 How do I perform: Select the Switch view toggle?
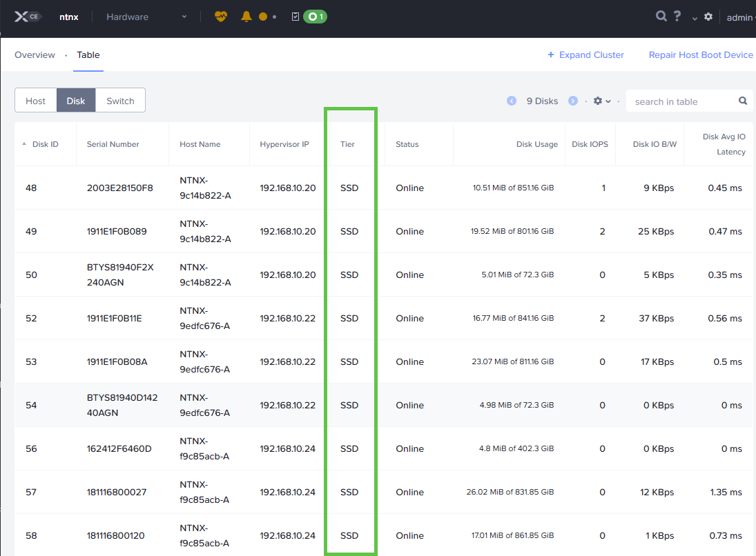click(120, 100)
